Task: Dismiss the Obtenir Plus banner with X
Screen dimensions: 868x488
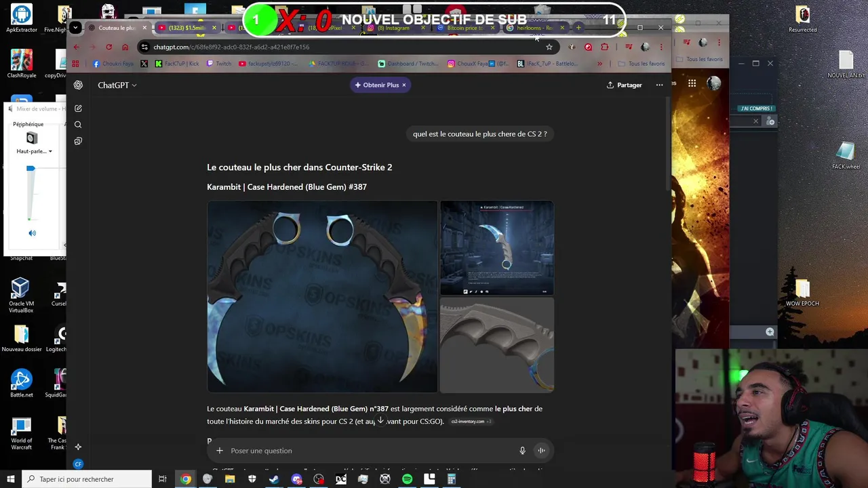Action: point(403,85)
